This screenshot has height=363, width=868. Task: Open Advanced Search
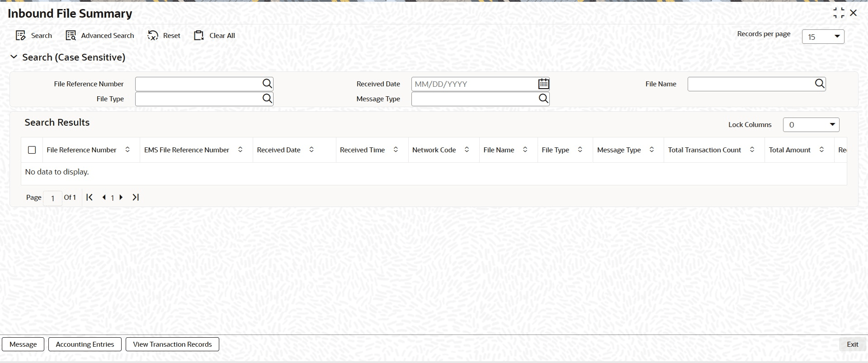click(x=100, y=36)
